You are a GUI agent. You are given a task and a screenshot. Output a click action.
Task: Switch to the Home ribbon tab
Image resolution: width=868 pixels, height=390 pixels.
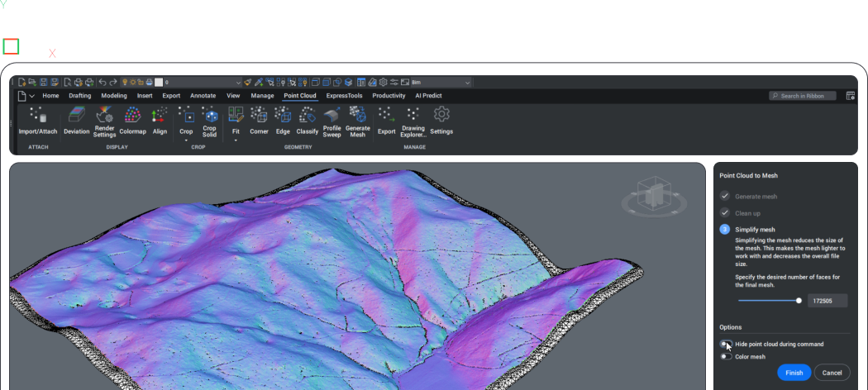click(50, 96)
